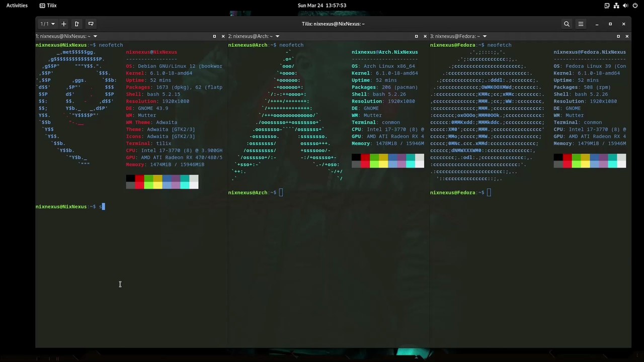This screenshot has width=644, height=362.
Task: Open the wired network status icon
Action: [616, 6]
